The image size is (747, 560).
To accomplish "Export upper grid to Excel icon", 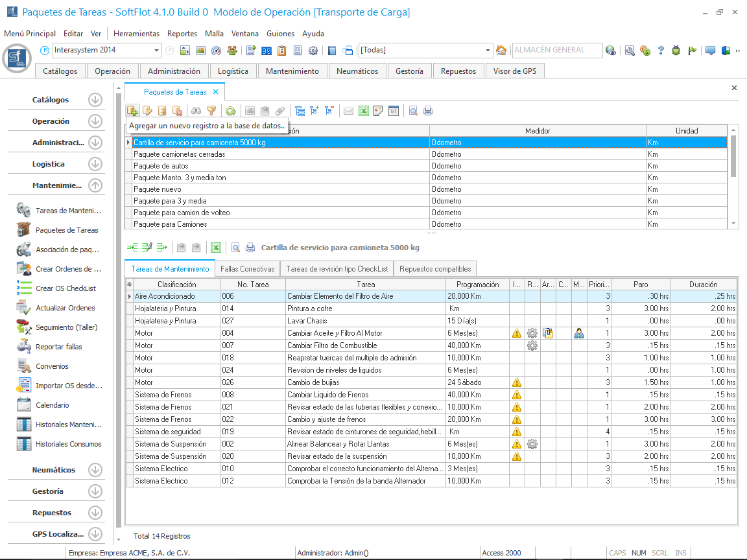I will click(x=364, y=111).
